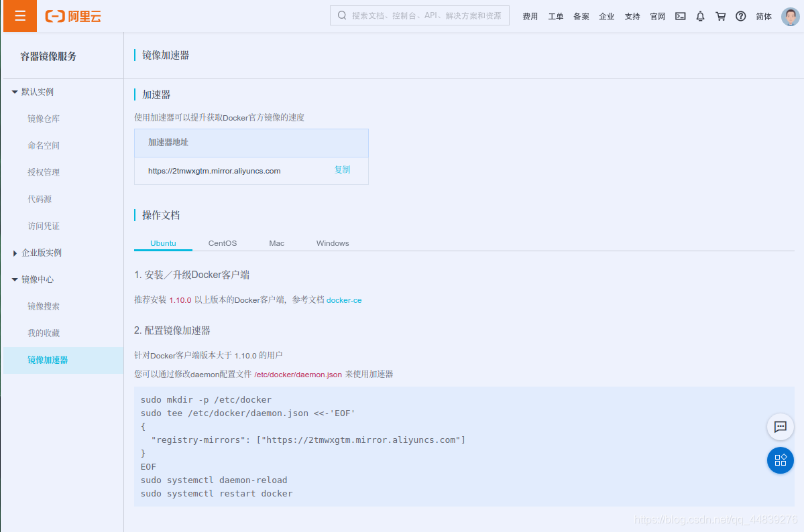Click the registry-mirrors code line
This screenshot has height=532, width=804.
[308, 440]
